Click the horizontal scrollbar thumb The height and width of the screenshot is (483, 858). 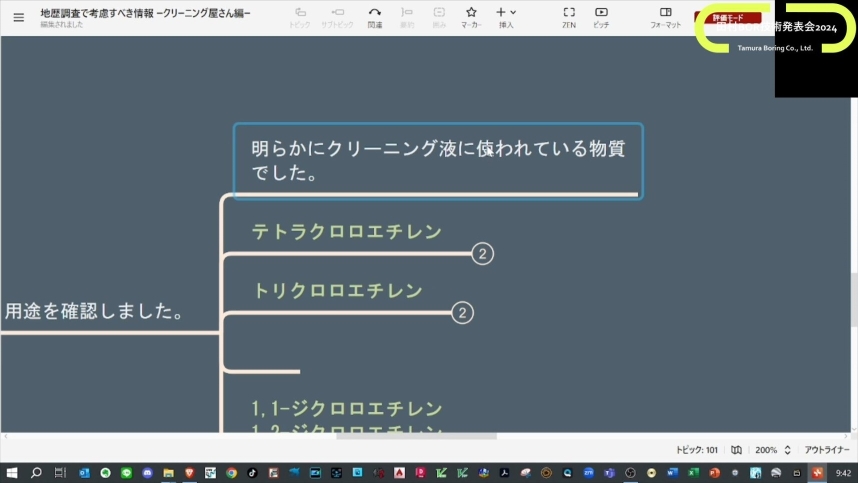click(x=416, y=436)
